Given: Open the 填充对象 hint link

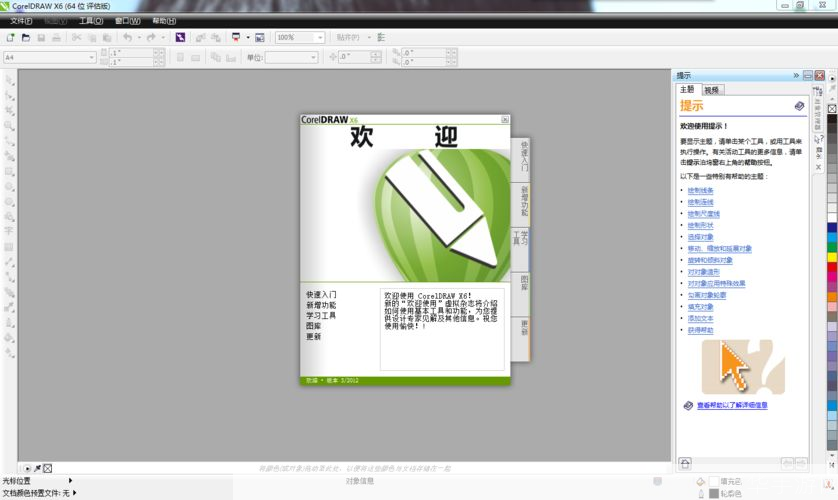Looking at the screenshot, I should point(700,307).
